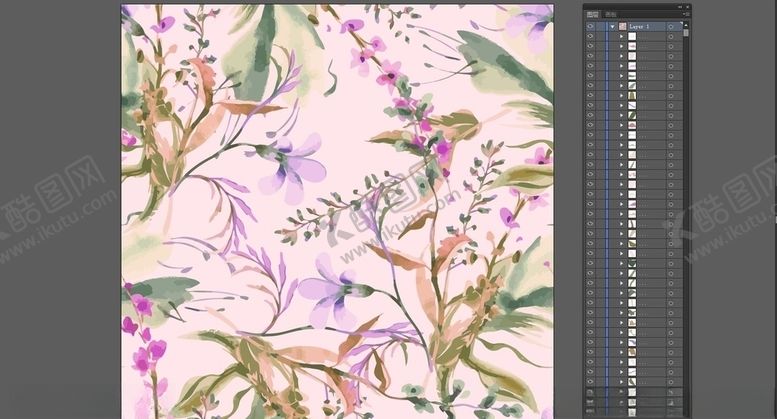Screen dimensions: 777x419
Task: Collapse the Layer 1 disclosure triangle
Action: (611, 26)
